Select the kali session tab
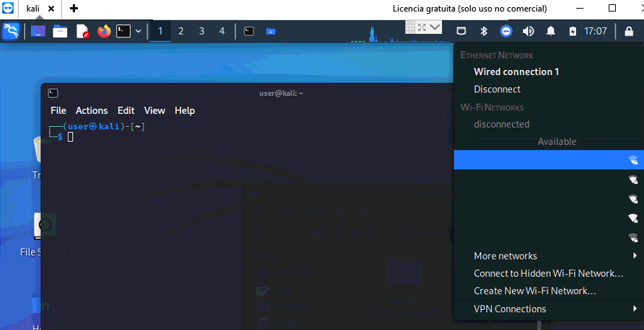 [33, 9]
